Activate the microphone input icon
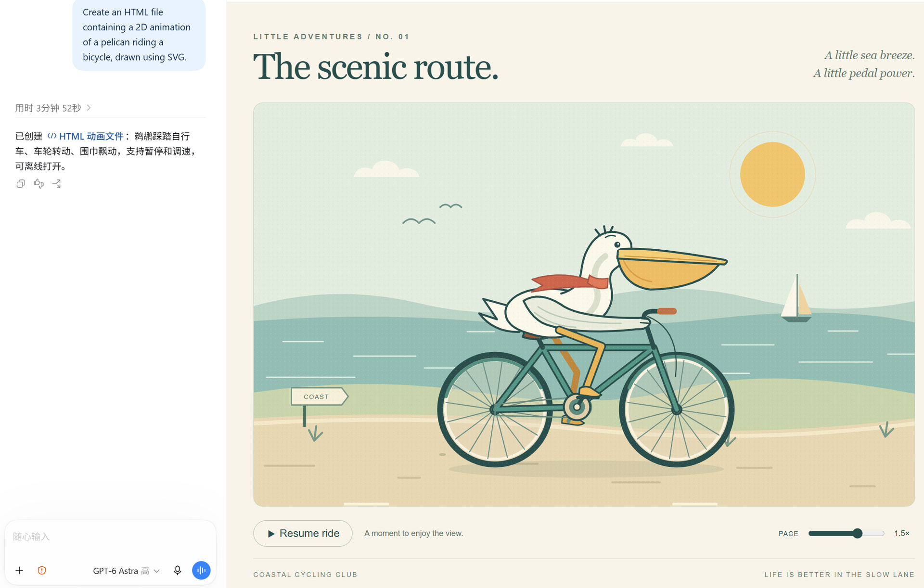Viewport: 924px width, 588px height. pyautogui.click(x=178, y=570)
